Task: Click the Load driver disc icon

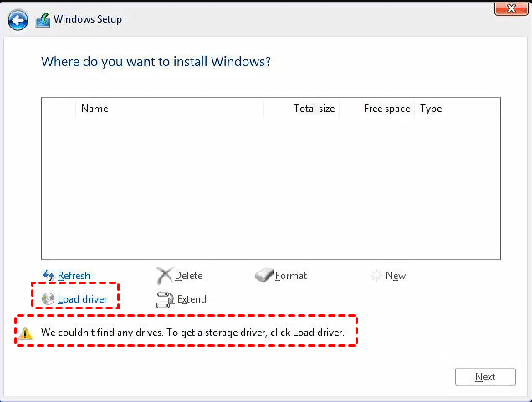Action: pos(48,298)
